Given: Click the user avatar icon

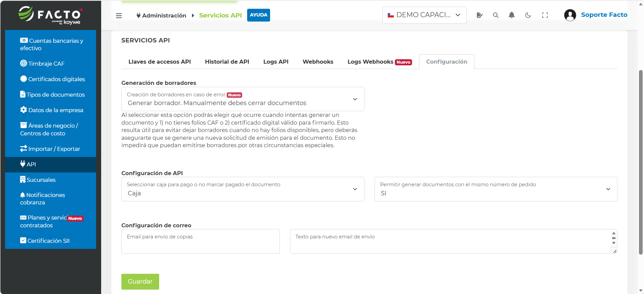Looking at the screenshot, I should coord(570,15).
